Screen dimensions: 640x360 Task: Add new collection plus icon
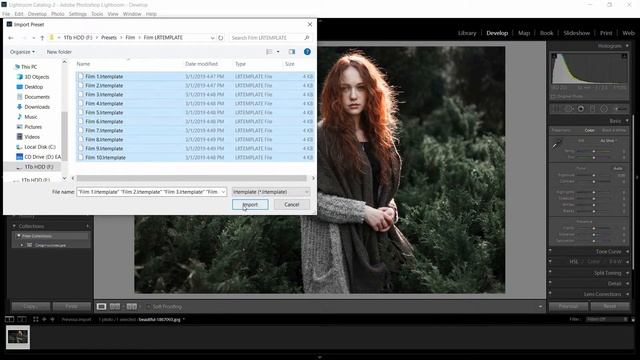pyautogui.click(x=87, y=226)
